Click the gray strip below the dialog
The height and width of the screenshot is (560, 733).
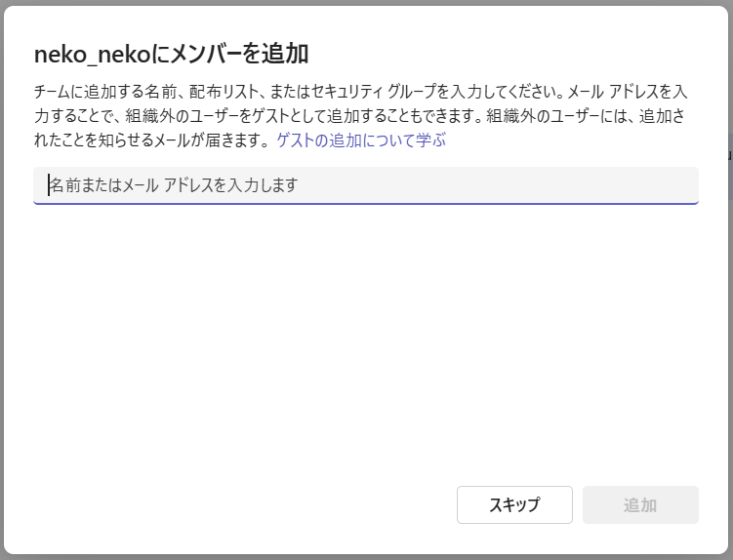click(x=366, y=558)
